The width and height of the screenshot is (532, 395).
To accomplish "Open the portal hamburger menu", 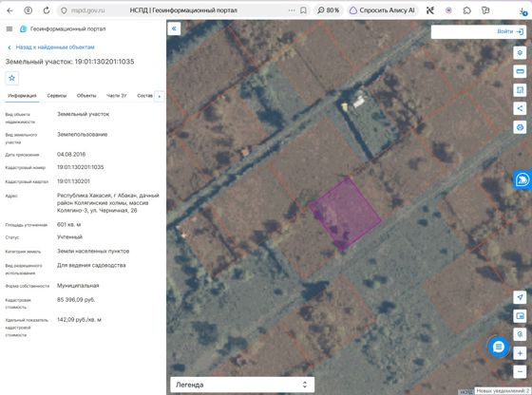I will click(9, 28).
